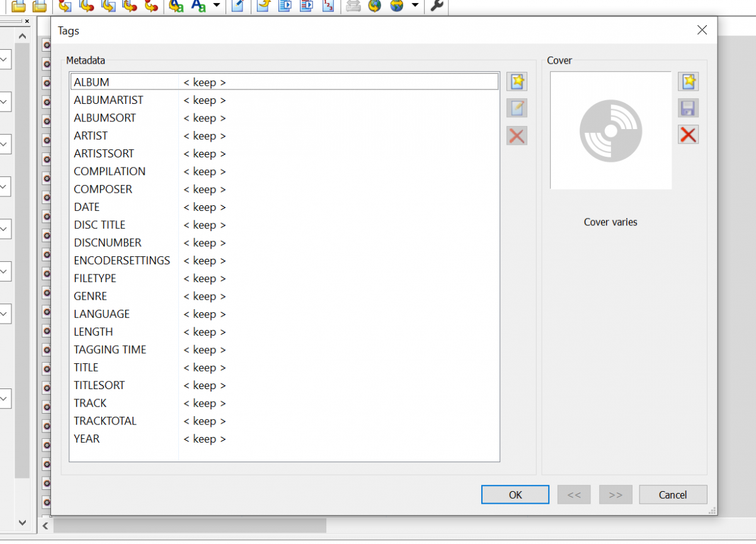Viewport: 756px width, 544px height.
Task: Select the TRACKTOTAL field row
Action: [284, 421]
